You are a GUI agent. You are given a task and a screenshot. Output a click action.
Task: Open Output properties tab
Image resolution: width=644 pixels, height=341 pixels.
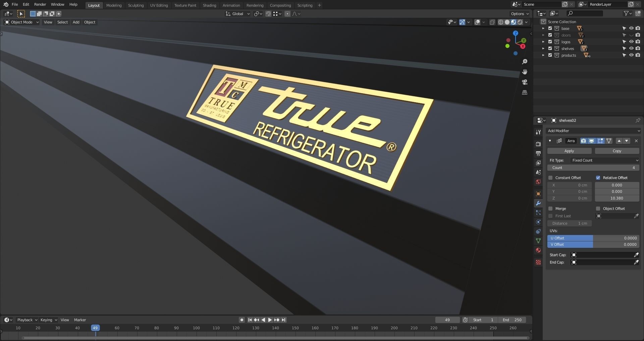pyautogui.click(x=538, y=153)
